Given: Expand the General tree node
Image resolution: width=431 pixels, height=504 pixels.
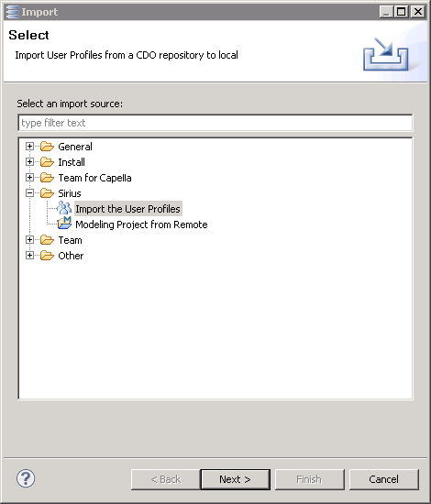Looking at the screenshot, I should [x=29, y=147].
